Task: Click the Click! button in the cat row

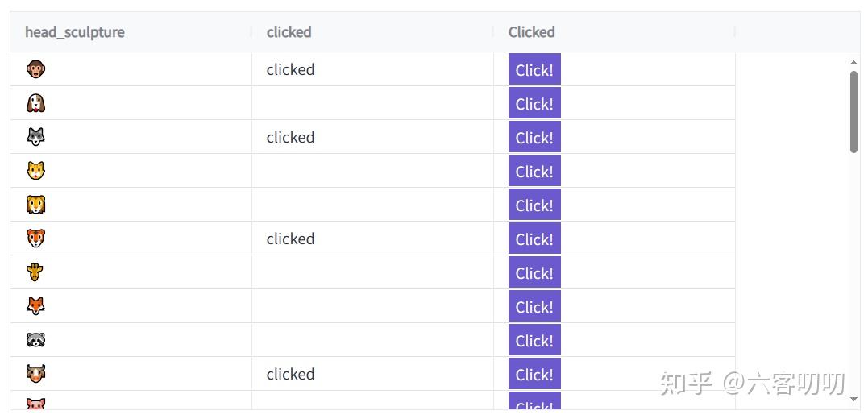Action: (x=534, y=171)
